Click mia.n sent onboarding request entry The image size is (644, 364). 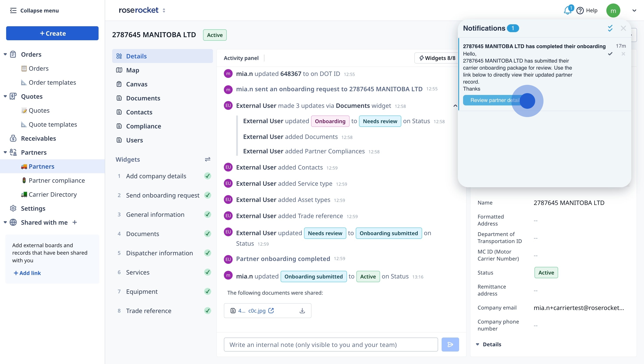(329, 89)
